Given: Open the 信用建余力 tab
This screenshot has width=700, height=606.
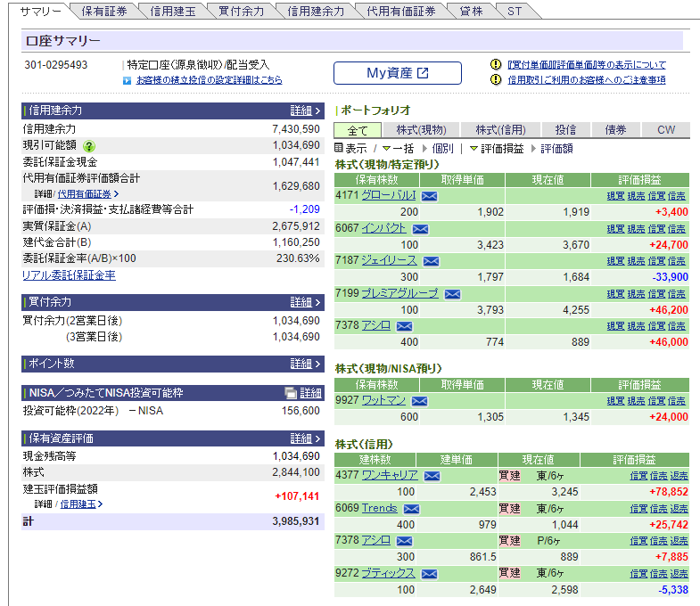Looking at the screenshot, I should (x=316, y=12).
